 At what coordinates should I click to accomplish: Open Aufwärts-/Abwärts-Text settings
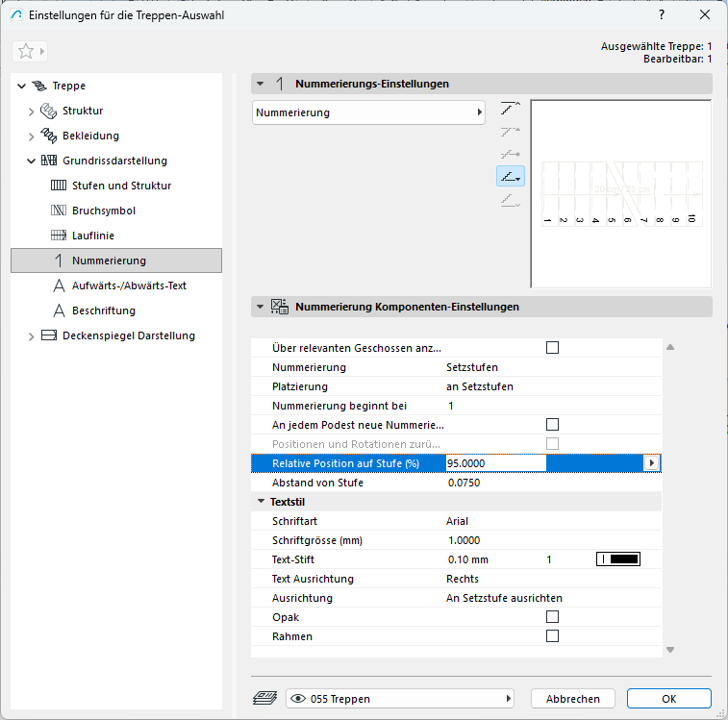pos(129,286)
